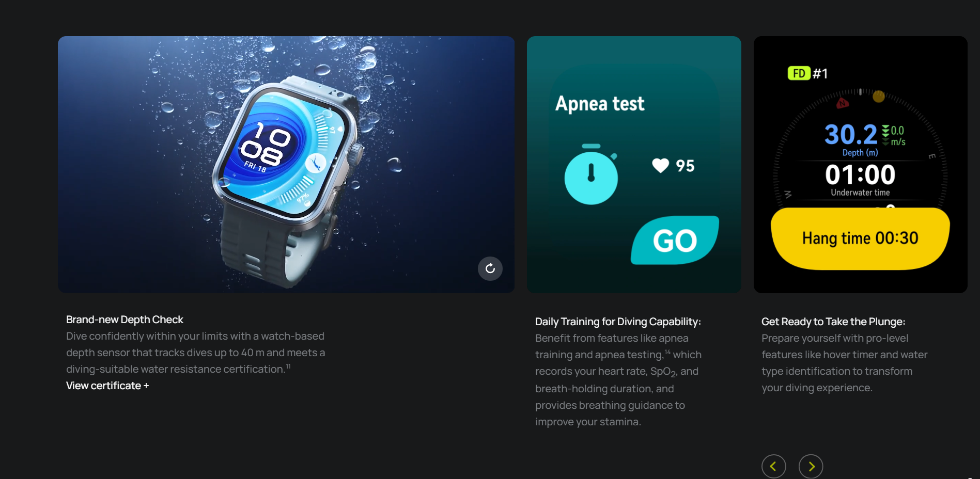Advance to the next carousel slide
Image resolution: width=980 pixels, height=479 pixels.
point(811,467)
